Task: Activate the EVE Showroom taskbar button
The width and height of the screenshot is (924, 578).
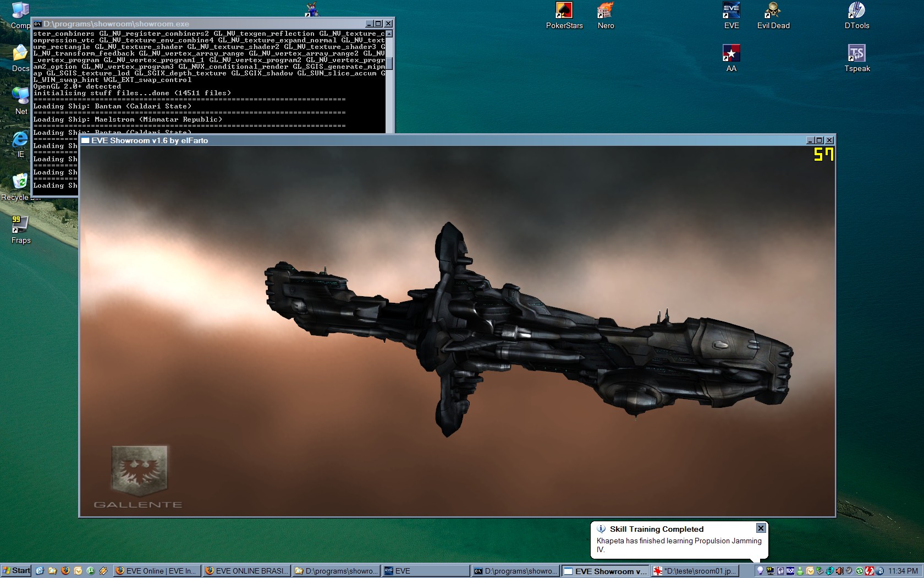Action: (606, 571)
